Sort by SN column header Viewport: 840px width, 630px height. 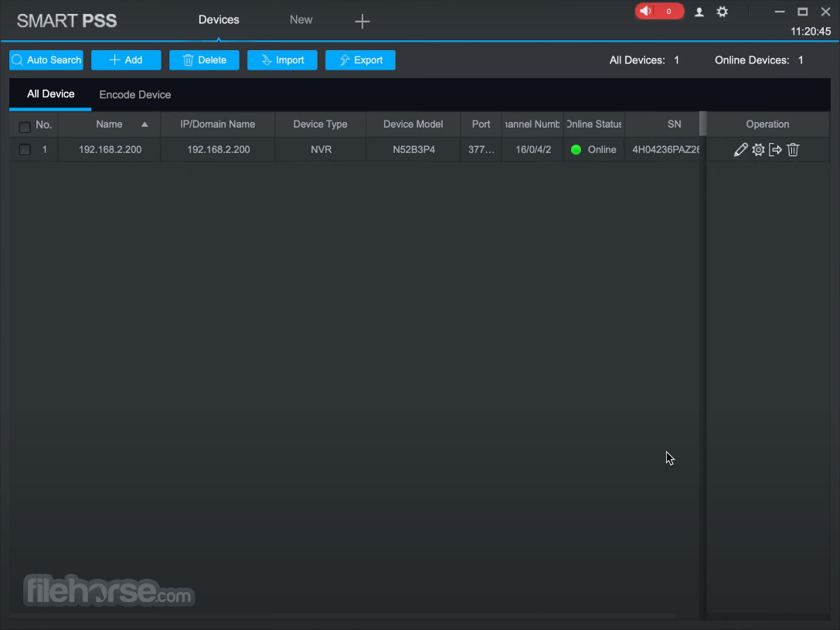663,124
